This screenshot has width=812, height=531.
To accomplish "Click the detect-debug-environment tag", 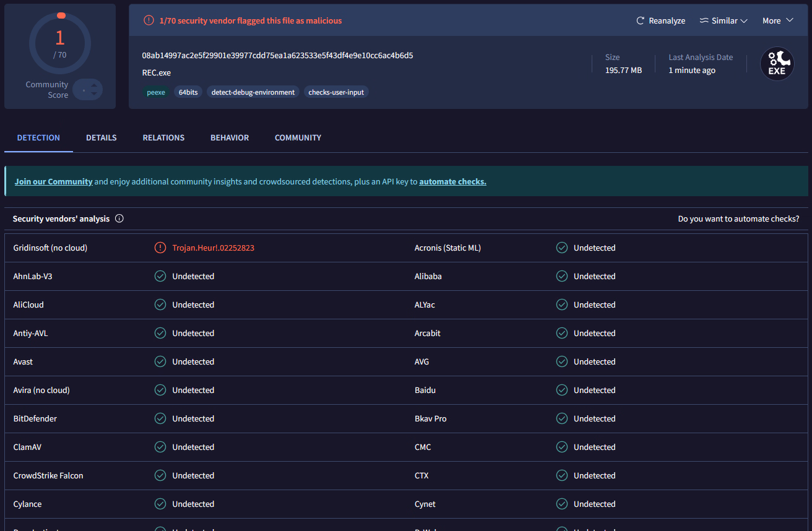I will pos(253,92).
